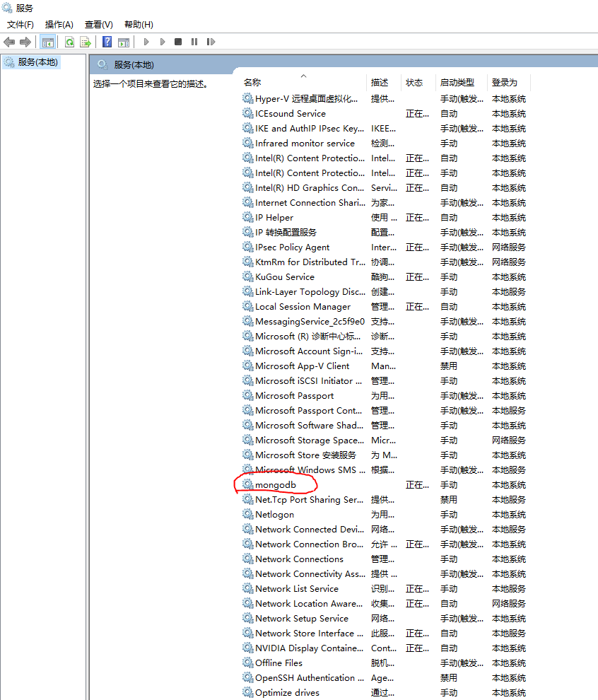Open the 文件(F) menu
The width and height of the screenshot is (598, 700).
[20, 25]
